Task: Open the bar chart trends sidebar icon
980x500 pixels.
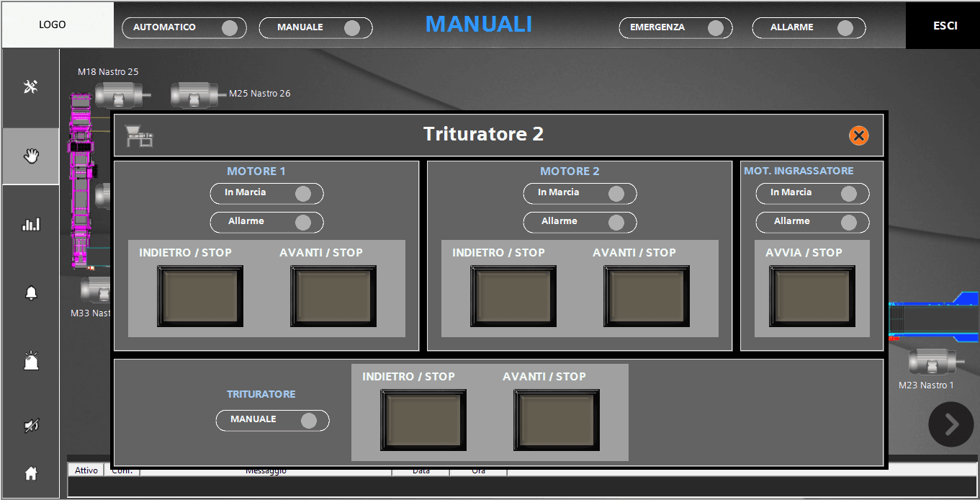Action: point(30,224)
